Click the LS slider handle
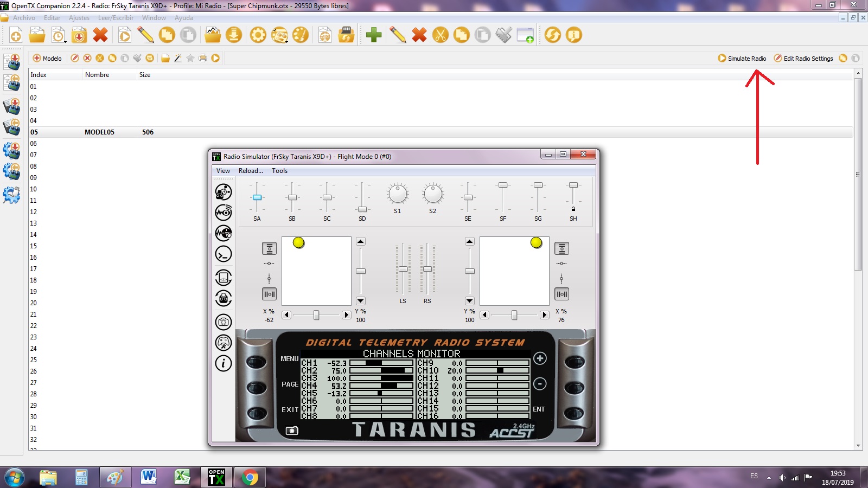The image size is (868, 488). click(x=403, y=269)
